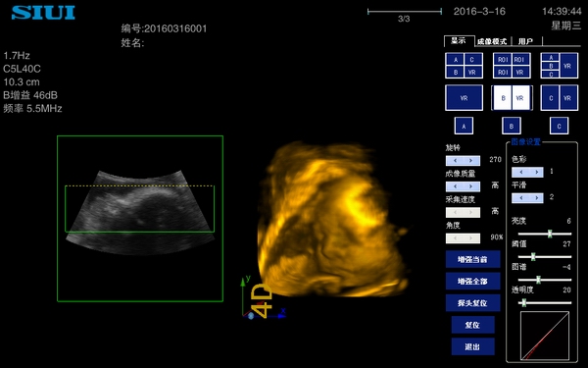Adjust the 透明度 transparency slider handle
This screenshot has width=588, height=368.
(x=524, y=302)
